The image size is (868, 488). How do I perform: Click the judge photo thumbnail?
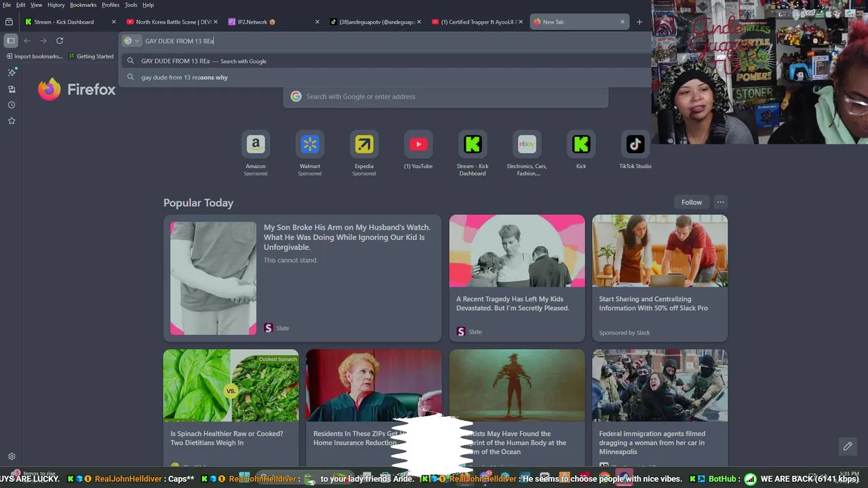pyautogui.click(x=374, y=386)
